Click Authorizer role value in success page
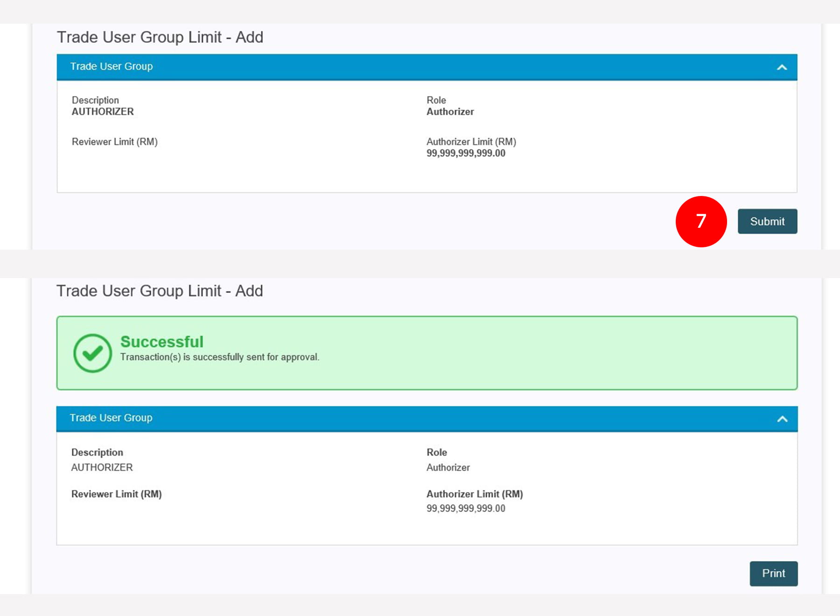The image size is (840, 616). (448, 468)
